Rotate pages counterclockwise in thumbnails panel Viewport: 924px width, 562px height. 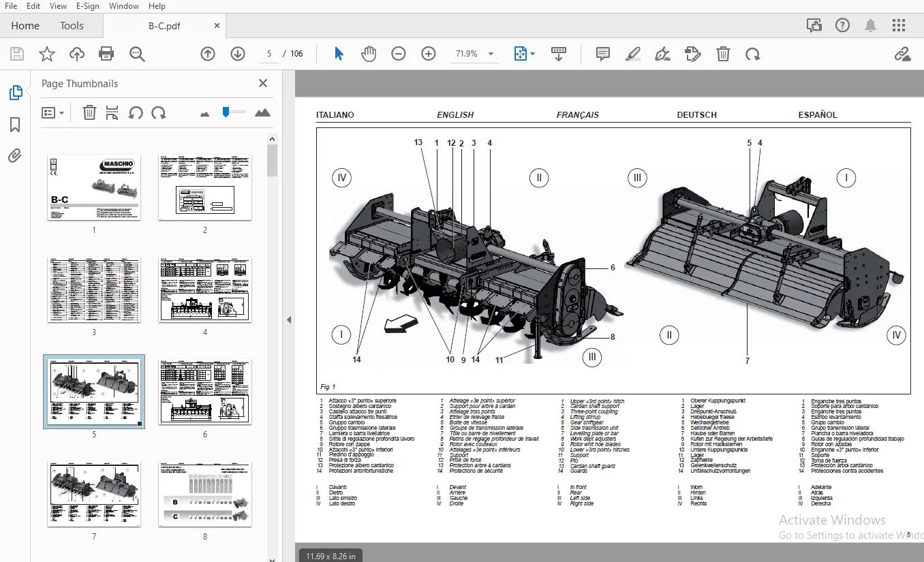[136, 112]
